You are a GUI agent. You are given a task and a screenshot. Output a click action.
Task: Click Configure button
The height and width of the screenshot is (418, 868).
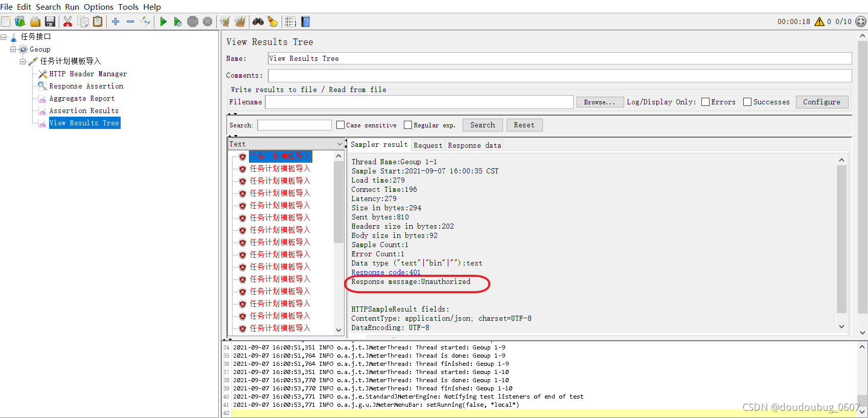[821, 102]
